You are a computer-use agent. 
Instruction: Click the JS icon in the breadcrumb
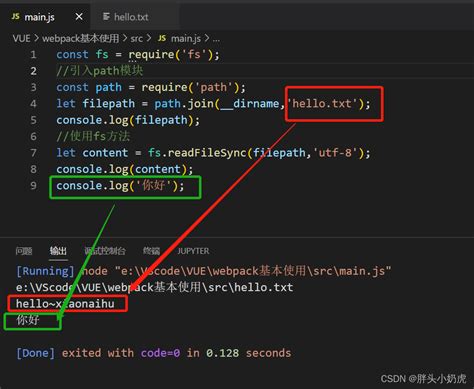(162, 38)
